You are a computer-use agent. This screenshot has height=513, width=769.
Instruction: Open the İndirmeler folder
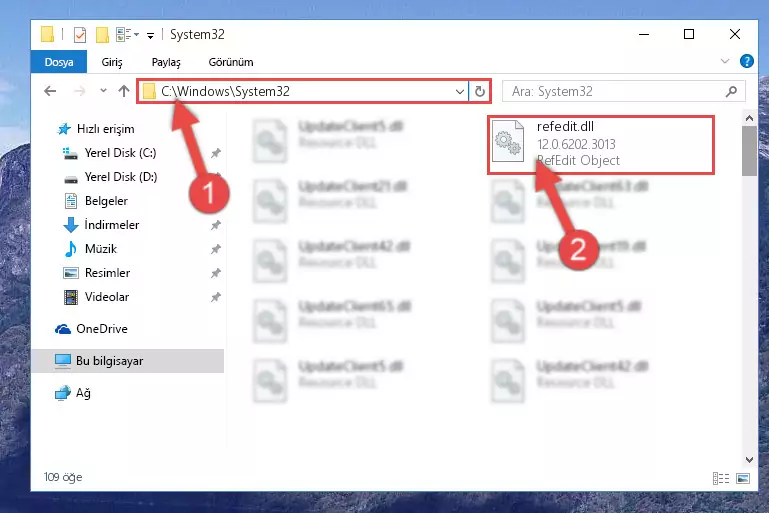[x=112, y=225]
